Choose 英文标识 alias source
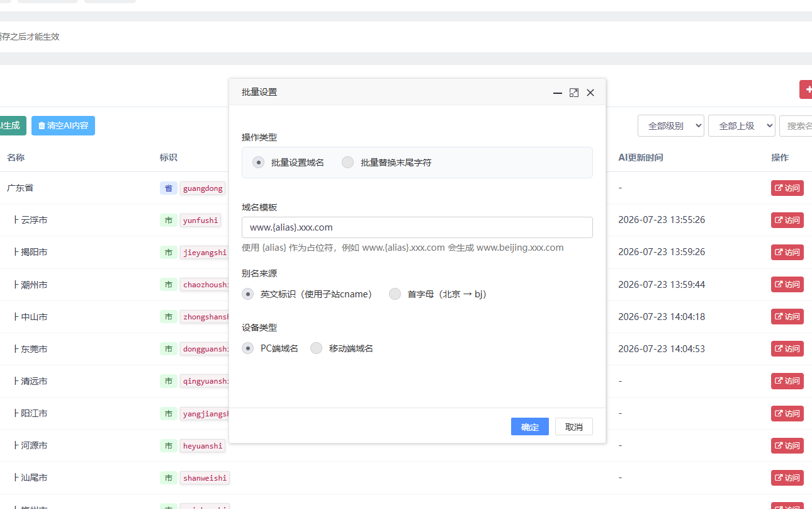812x509 pixels. 248,294
